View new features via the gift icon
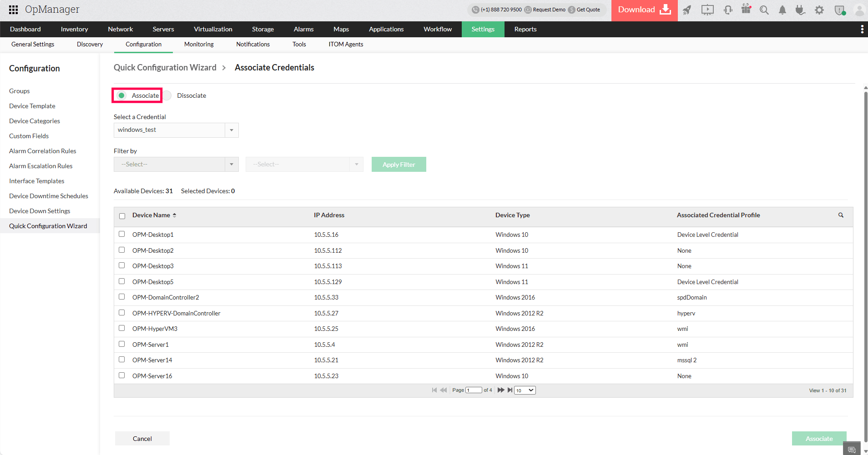This screenshot has width=868, height=455. [x=746, y=9]
